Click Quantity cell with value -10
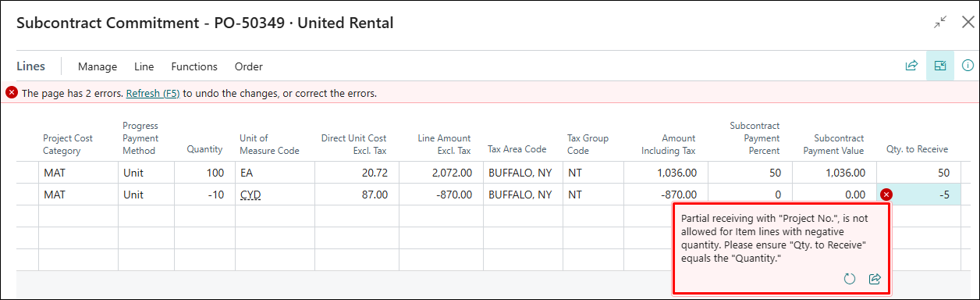This screenshot has height=300, width=980. [204, 195]
